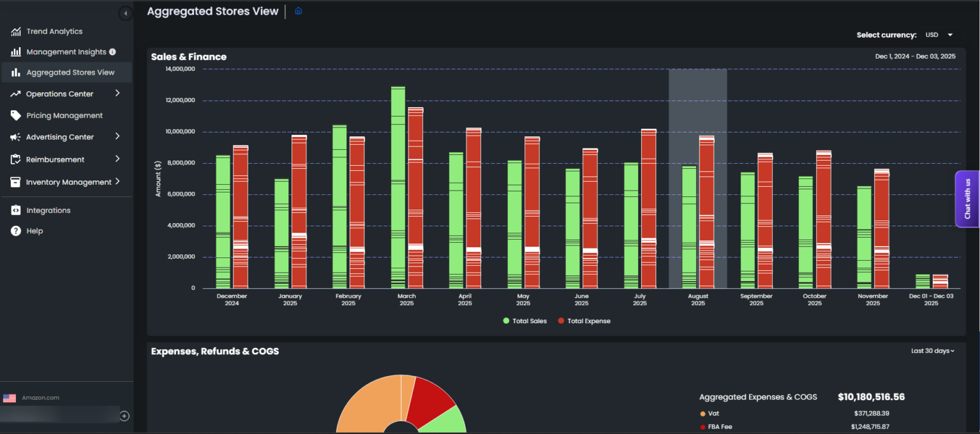This screenshot has width=980, height=434.
Task: Click the Integrations code icon
Action: click(16, 210)
